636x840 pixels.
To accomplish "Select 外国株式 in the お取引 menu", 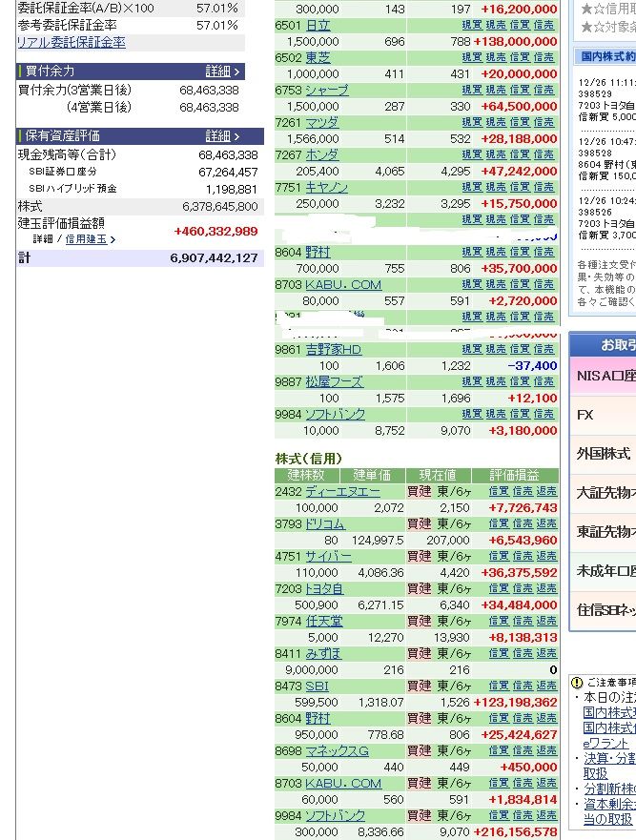I will tap(603, 454).
